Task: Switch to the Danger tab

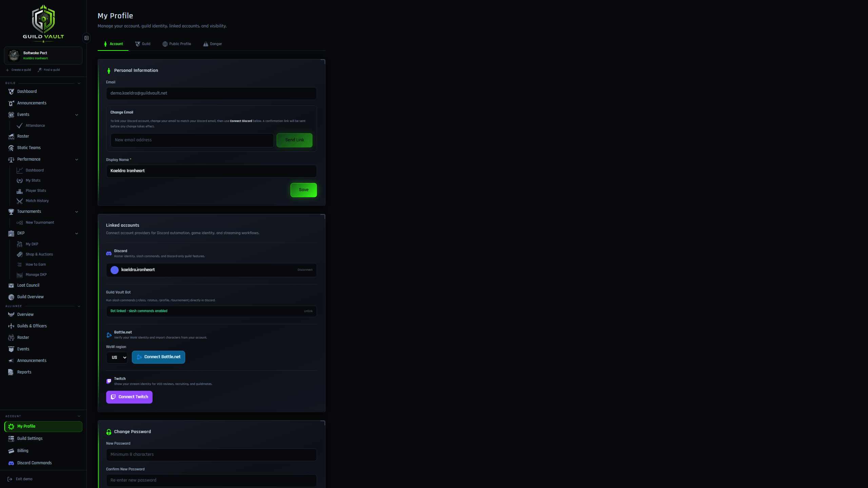Action: pos(213,44)
